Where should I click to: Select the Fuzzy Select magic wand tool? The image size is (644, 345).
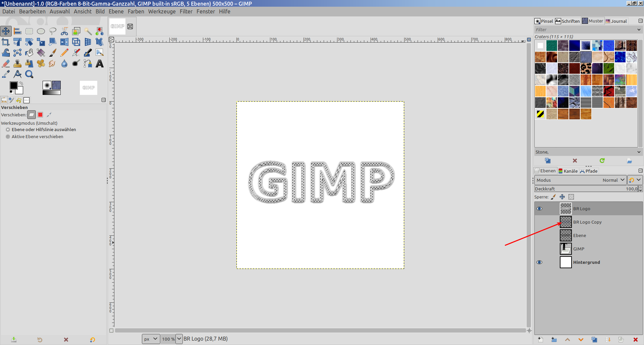click(88, 31)
